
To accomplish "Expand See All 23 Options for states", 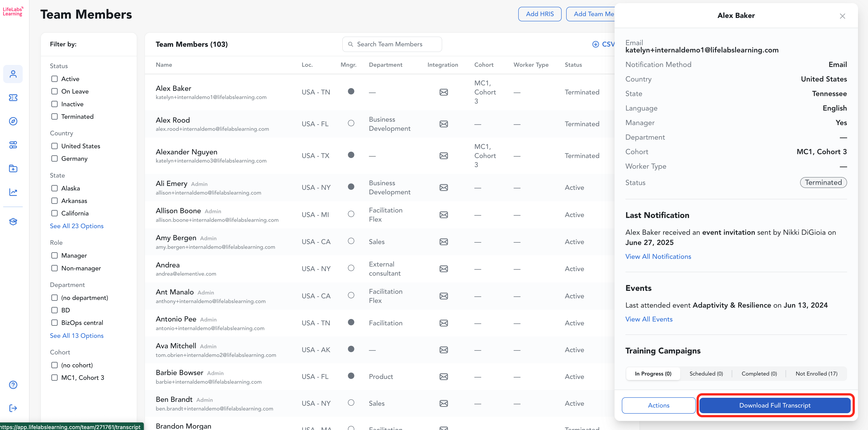I will (77, 226).
